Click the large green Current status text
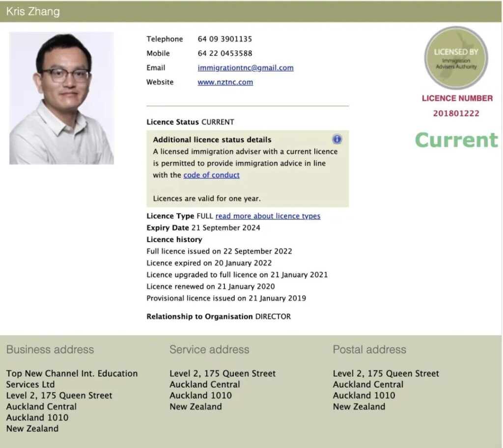 (456, 140)
